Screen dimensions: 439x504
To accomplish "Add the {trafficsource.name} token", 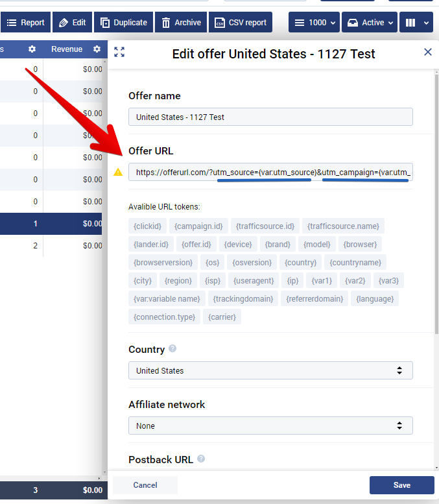I will coord(343,226).
